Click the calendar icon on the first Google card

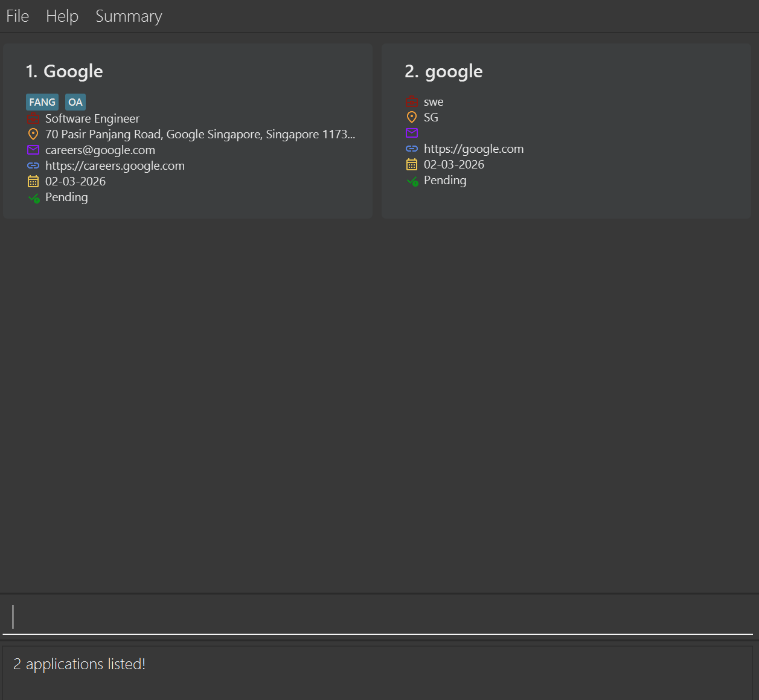[33, 181]
